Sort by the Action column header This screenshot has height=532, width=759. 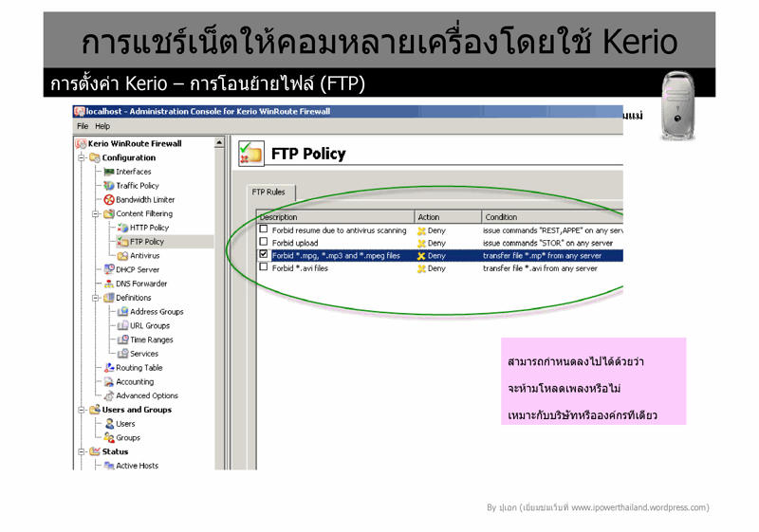(x=448, y=217)
